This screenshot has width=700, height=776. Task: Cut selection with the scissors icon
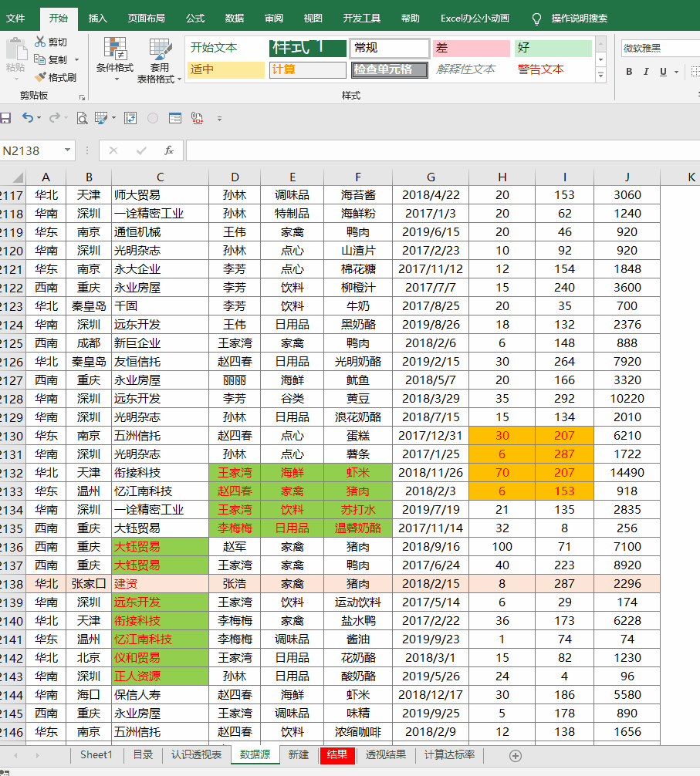click(40, 42)
